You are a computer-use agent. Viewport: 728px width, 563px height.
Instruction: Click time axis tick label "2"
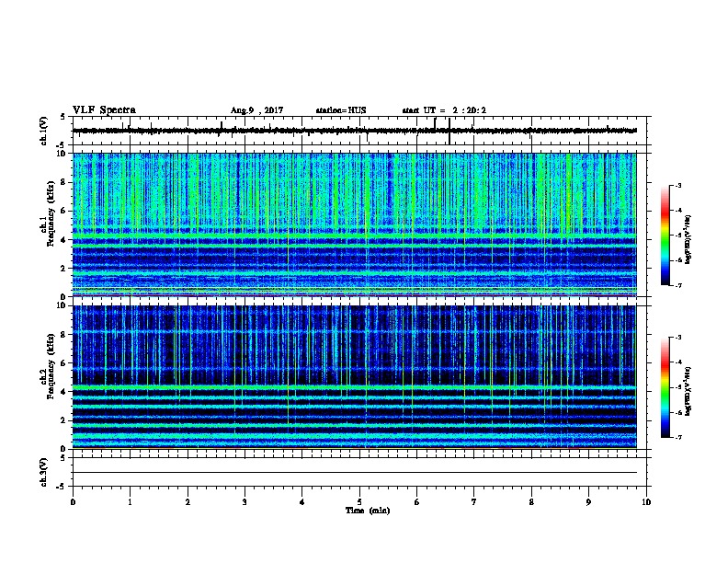[x=188, y=502]
